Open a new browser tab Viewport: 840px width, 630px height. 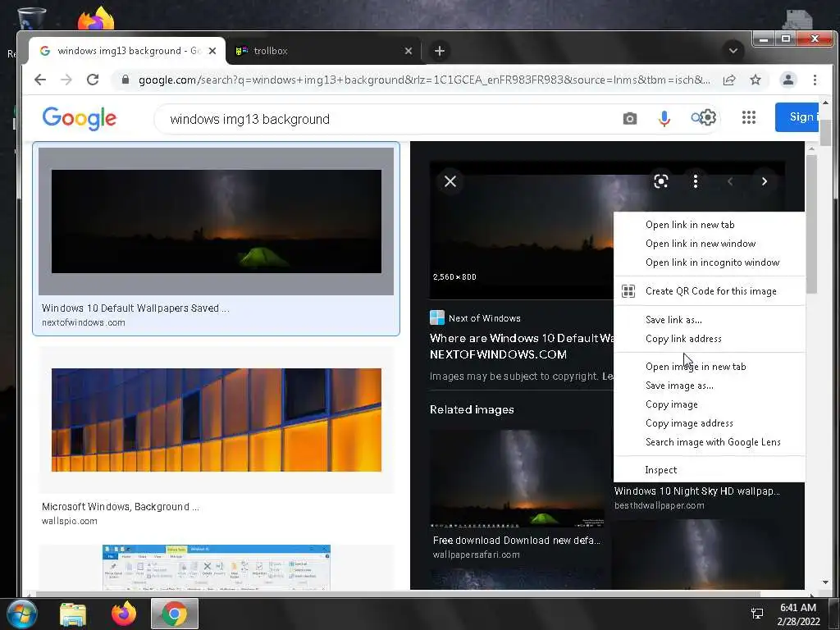pyautogui.click(x=440, y=51)
